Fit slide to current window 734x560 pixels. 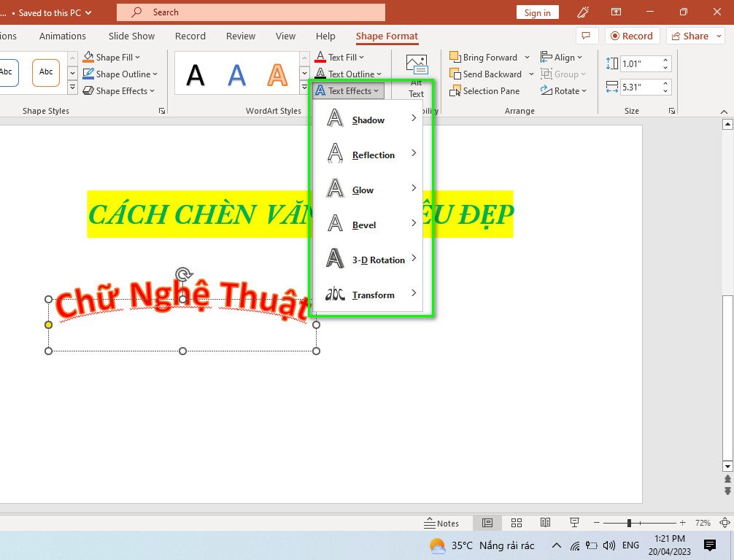coord(725,523)
